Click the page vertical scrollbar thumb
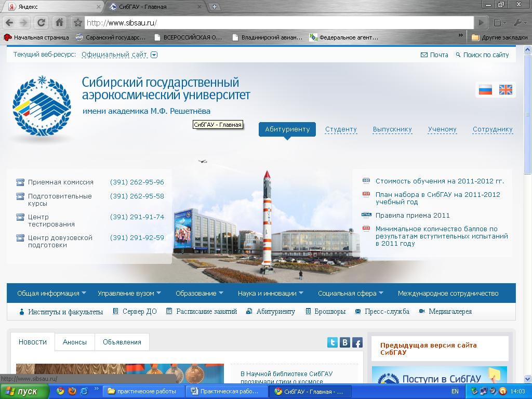 tap(528, 114)
